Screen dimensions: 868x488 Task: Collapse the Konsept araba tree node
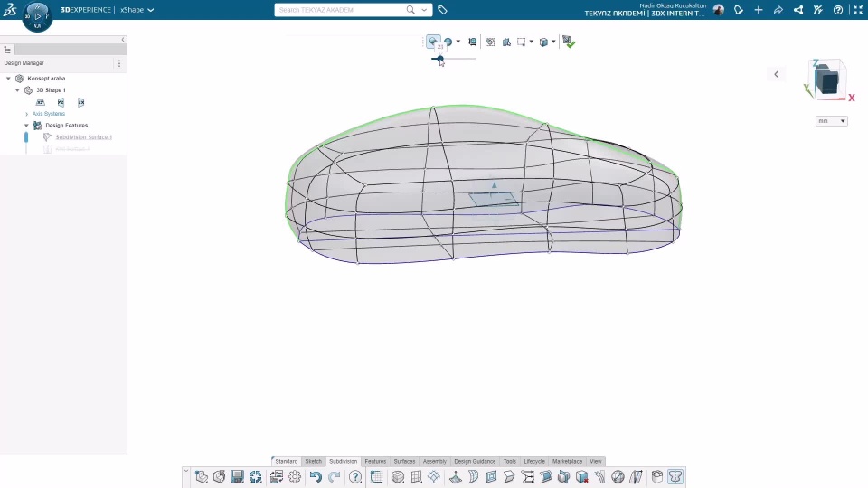(8, 79)
